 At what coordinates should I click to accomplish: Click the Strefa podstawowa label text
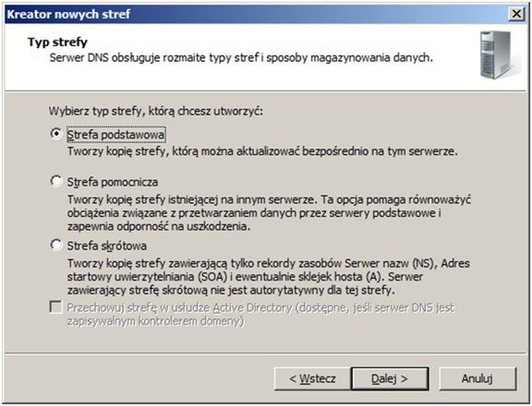click(x=115, y=135)
